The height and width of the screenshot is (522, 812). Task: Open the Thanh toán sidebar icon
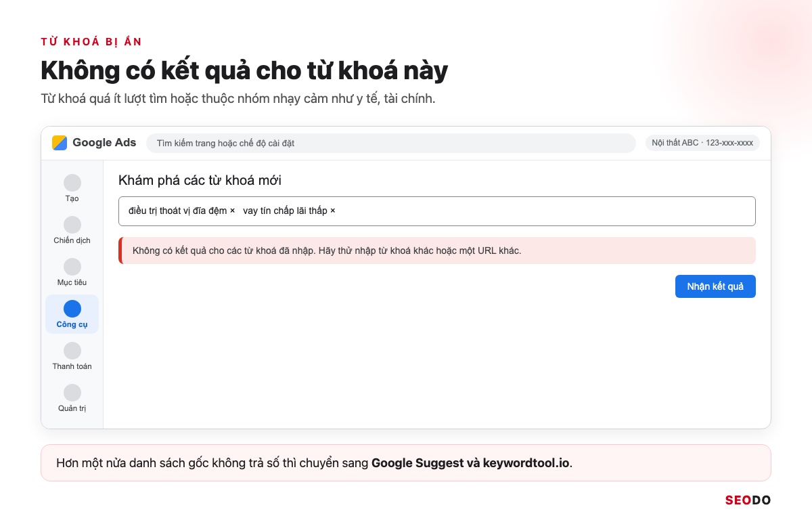pos(72,351)
